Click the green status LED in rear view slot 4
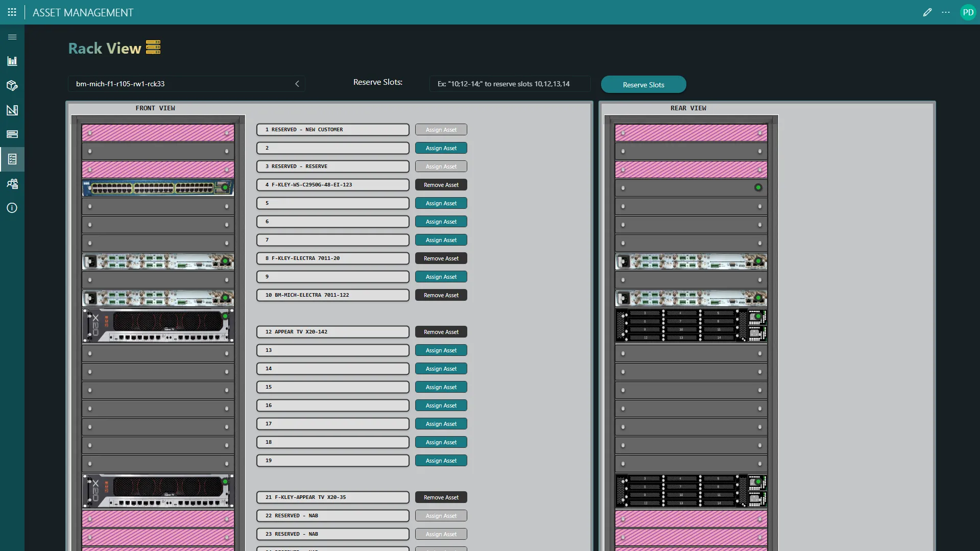The image size is (980, 551). pos(758,187)
